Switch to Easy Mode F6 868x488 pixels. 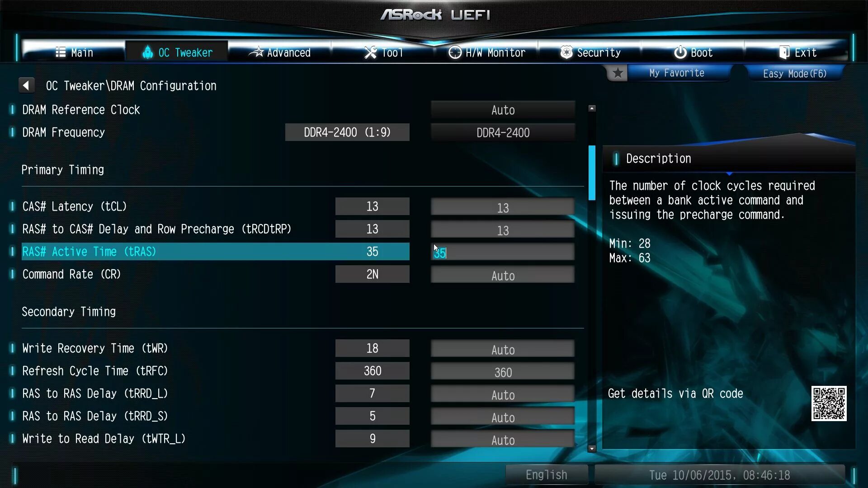(x=795, y=73)
